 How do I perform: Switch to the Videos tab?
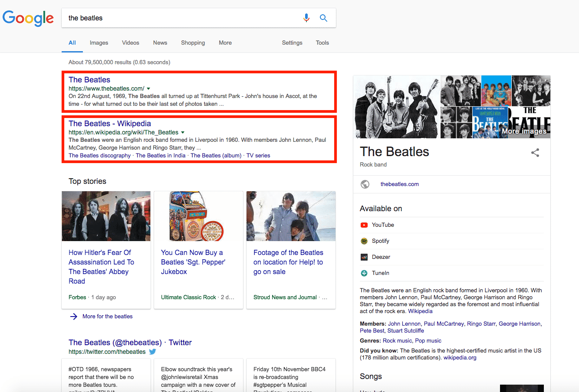131,43
